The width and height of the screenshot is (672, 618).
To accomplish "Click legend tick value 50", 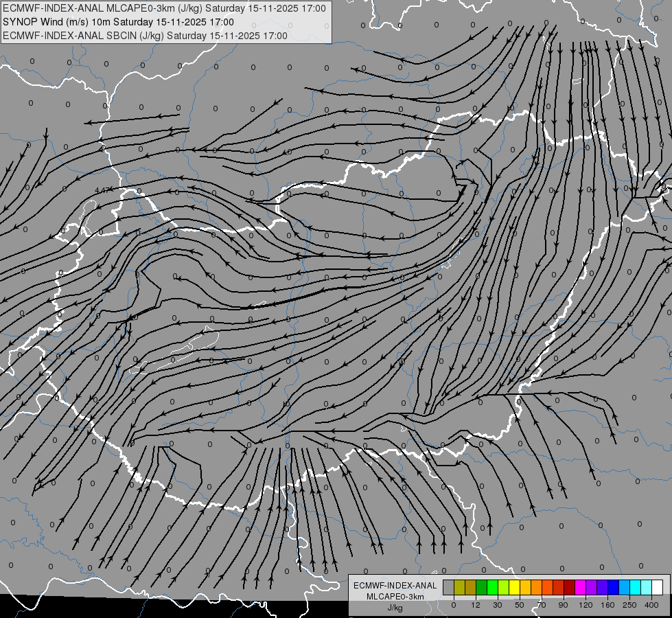I will (x=520, y=605).
